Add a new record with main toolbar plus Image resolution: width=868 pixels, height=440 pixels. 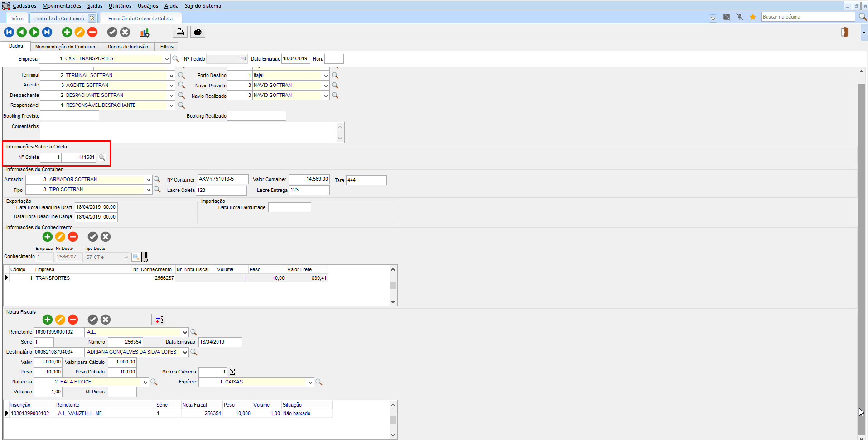[x=67, y=32]
